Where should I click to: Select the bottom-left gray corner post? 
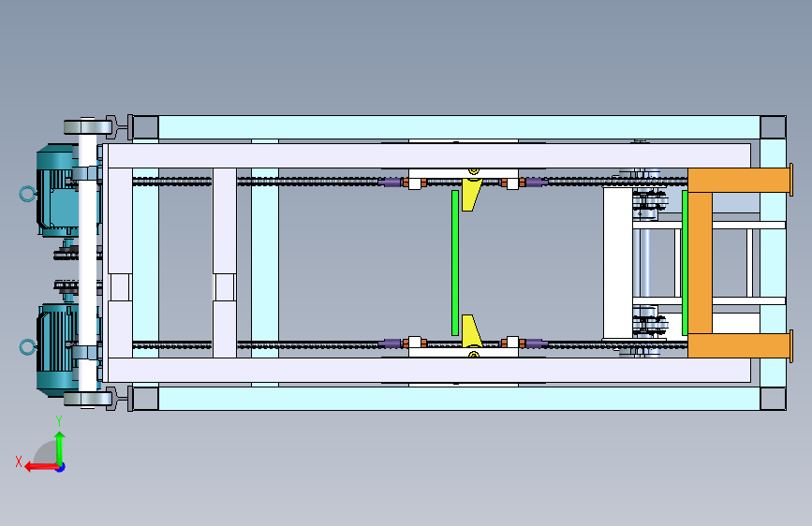tap(145, 399)
